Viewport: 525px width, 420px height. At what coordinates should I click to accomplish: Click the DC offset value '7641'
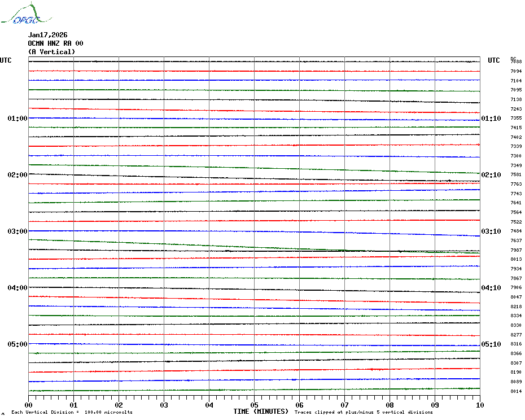516,203
